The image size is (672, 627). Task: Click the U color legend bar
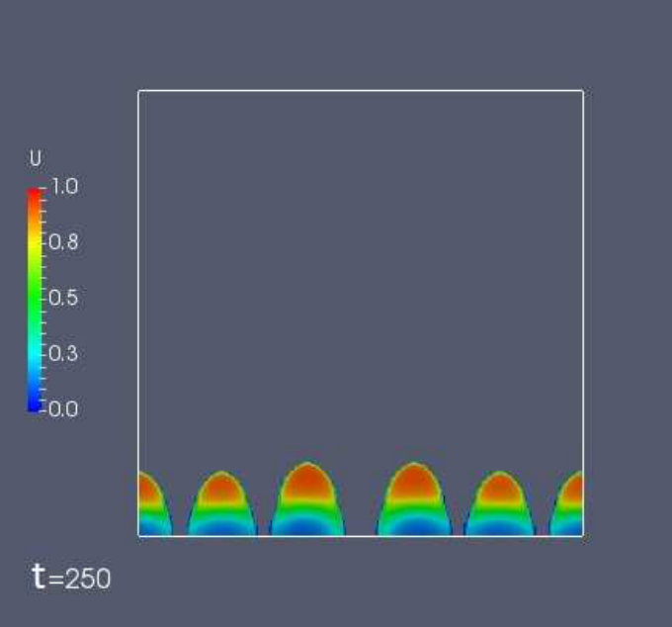point(35,300)
